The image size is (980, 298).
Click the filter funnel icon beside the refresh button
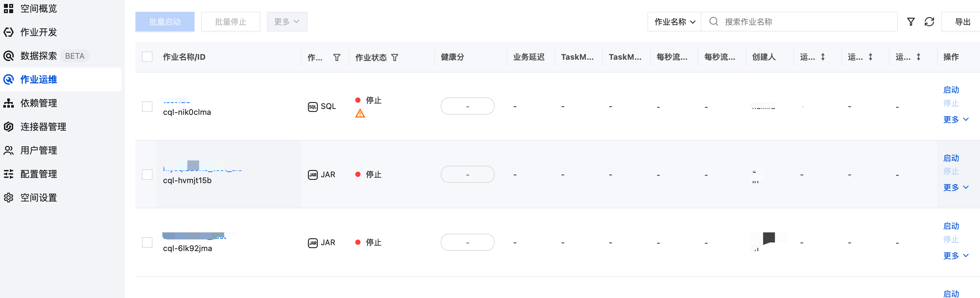911,22
